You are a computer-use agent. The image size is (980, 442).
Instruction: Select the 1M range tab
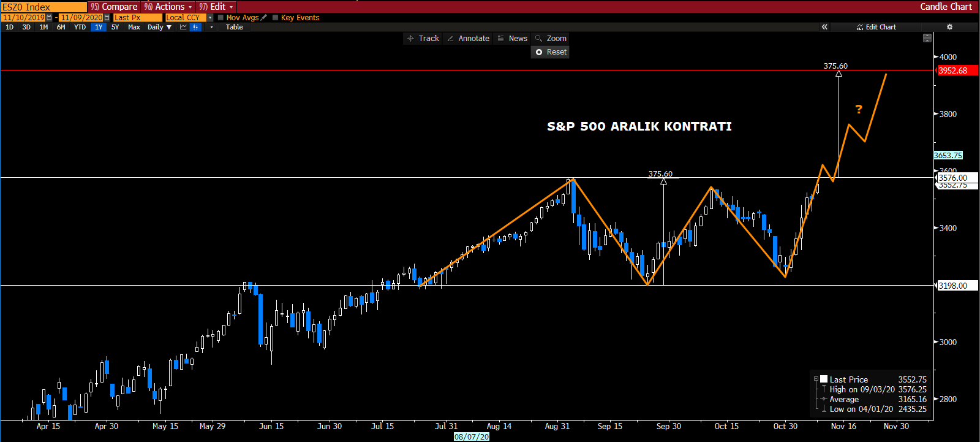43,27
